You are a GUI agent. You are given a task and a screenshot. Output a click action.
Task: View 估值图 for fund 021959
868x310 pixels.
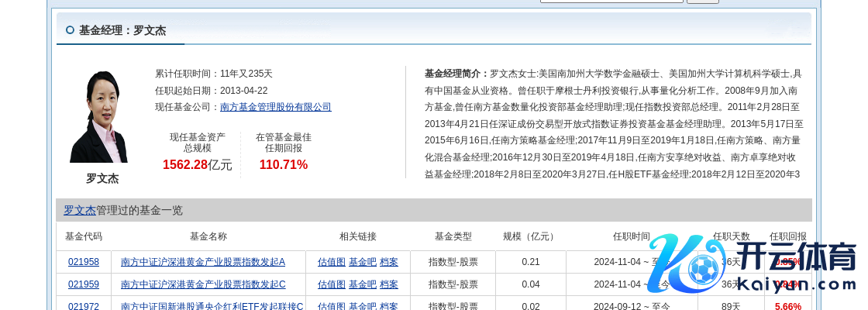click(331, 284)
